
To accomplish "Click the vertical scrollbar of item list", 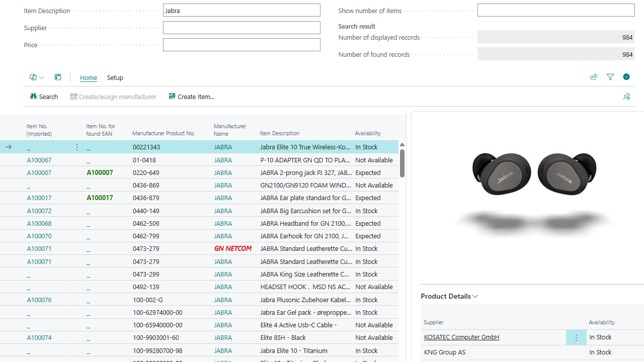I will [402, 163].
